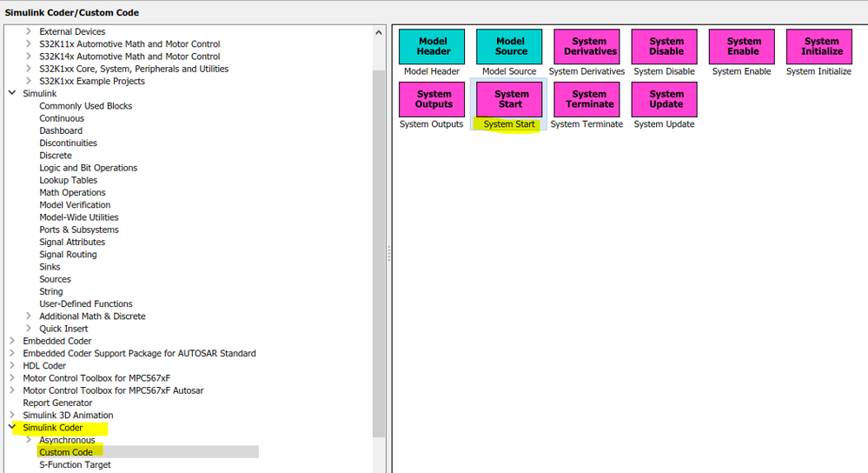868x473 pixels.
Task: Open Ports & Subsystems library
Action: [78, 230]
